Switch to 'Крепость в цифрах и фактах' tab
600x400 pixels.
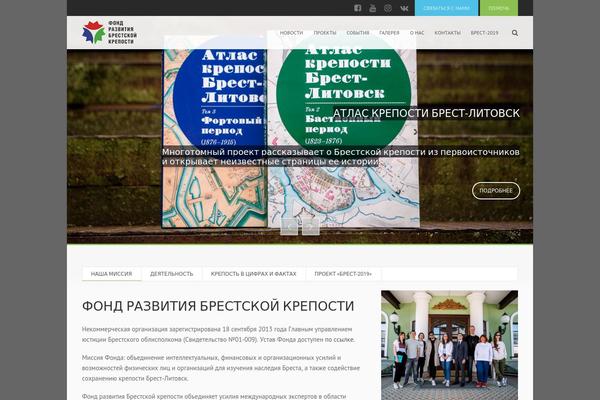point(253,274)
